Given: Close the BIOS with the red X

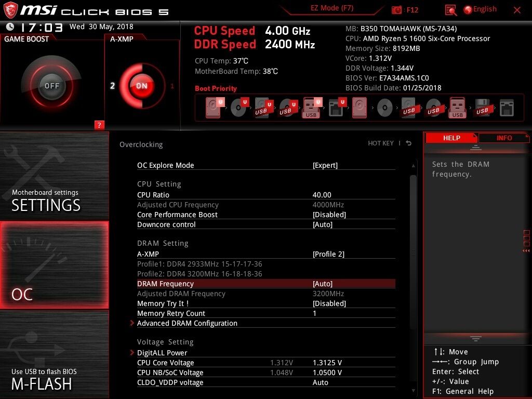Looking at the screenshot, I should (517, 10).
